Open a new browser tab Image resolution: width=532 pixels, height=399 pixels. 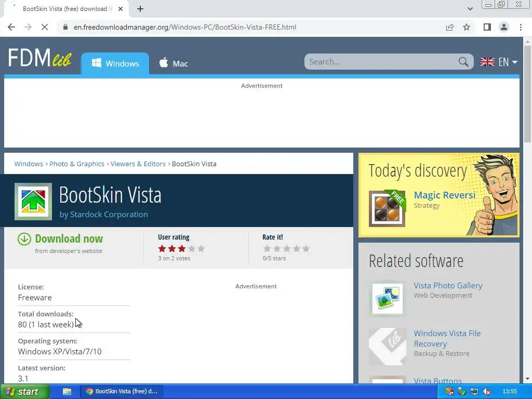point(140,9)
